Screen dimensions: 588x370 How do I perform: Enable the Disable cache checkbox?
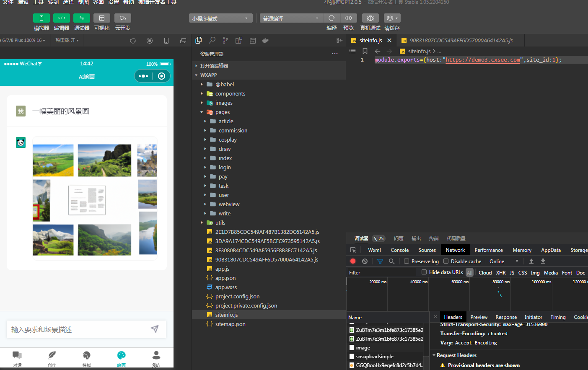tap(446, 261)
